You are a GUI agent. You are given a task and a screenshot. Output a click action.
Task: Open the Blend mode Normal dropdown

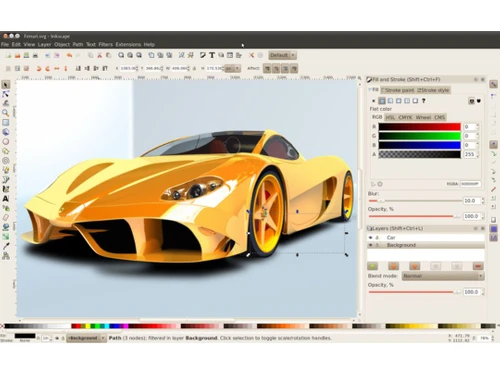pos(443,276)
